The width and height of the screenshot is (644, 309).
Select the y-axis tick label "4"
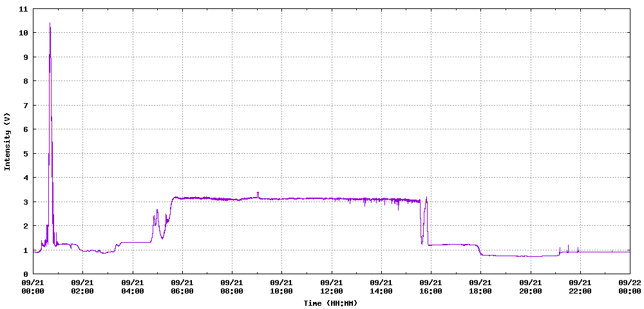26,178
